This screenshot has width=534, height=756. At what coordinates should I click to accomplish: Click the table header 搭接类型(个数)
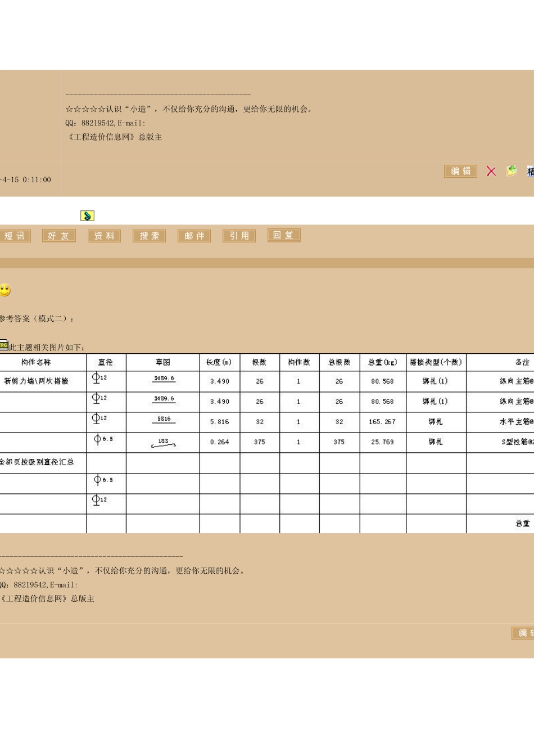point(436,362)
